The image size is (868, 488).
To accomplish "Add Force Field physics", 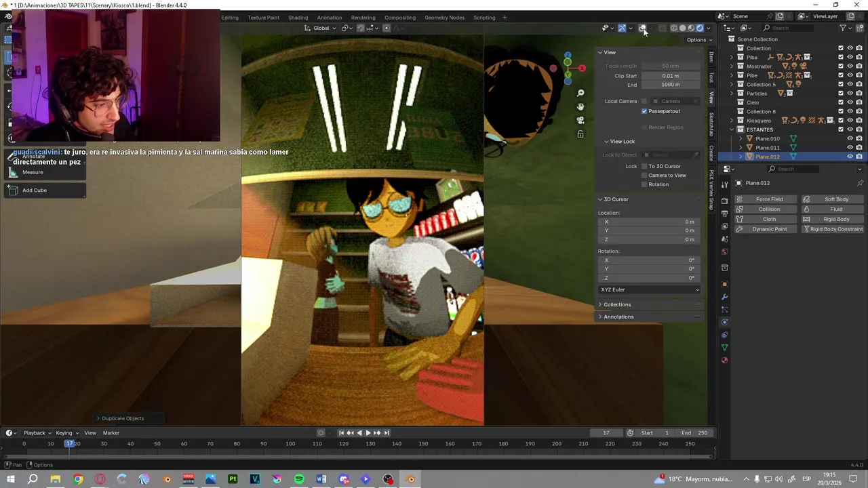I will point(766,199).
